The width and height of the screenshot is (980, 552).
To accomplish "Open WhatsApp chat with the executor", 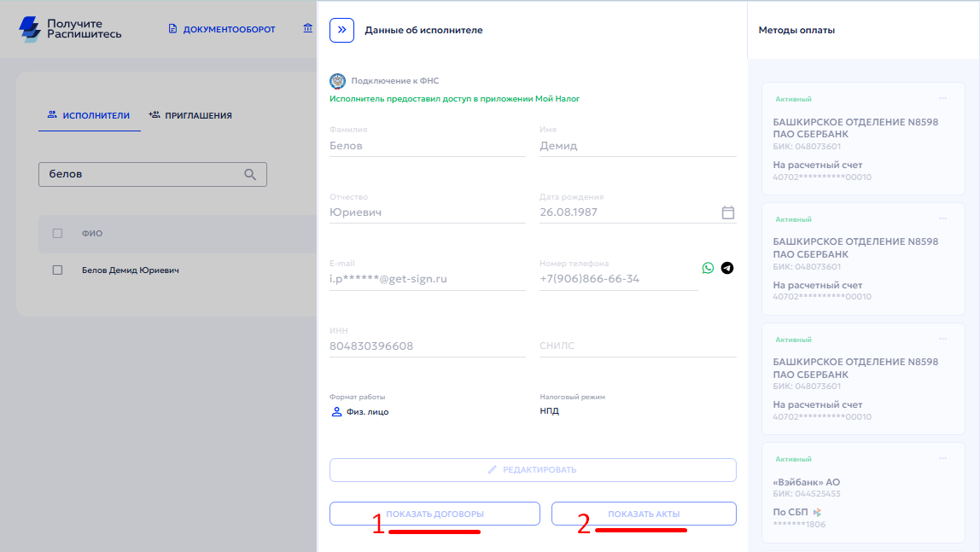I will [x=708, y=268].
